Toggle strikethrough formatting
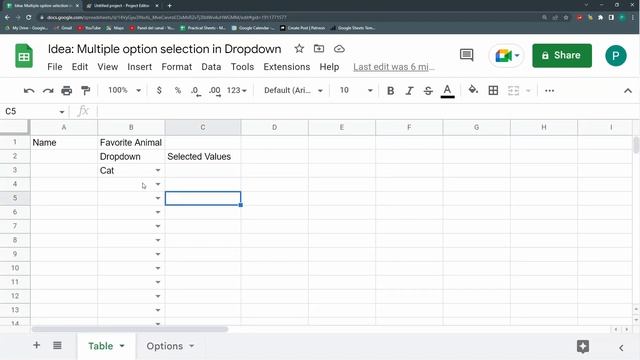 (x=428, y=91)
